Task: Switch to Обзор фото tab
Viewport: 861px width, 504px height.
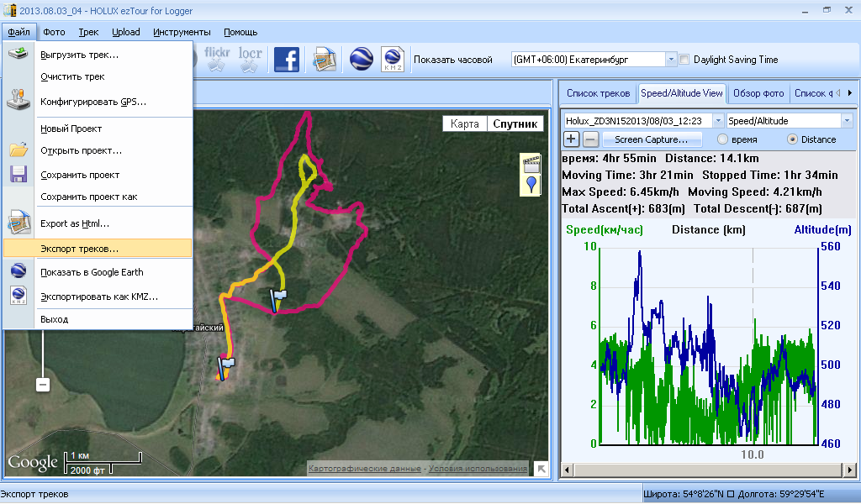Action: [x=758, y=93]
